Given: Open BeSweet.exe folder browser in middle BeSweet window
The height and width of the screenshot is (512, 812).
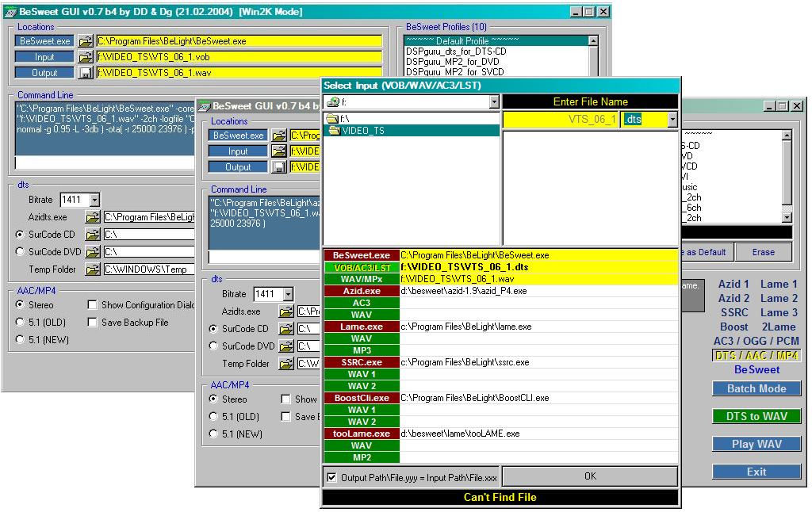Looking at the screenshot, I should tap(279, 136).
